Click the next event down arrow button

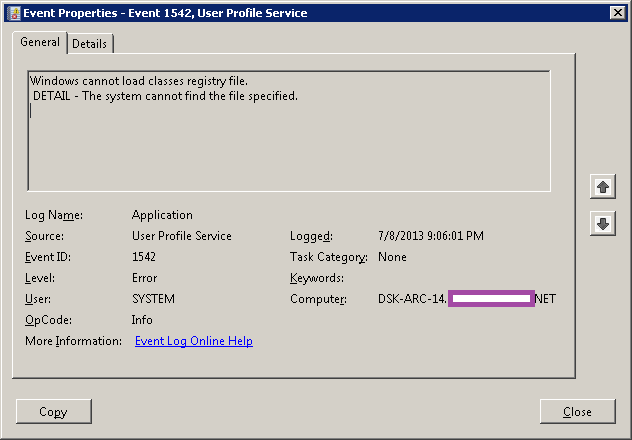[x=602, y=223]
